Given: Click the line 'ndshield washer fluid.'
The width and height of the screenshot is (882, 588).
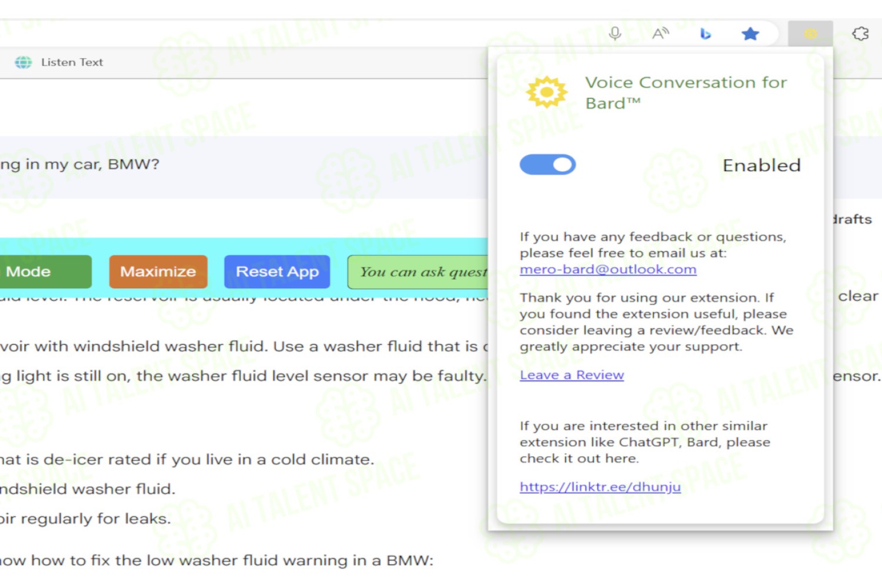Looking at the screenshot, I should coord(88,489).
